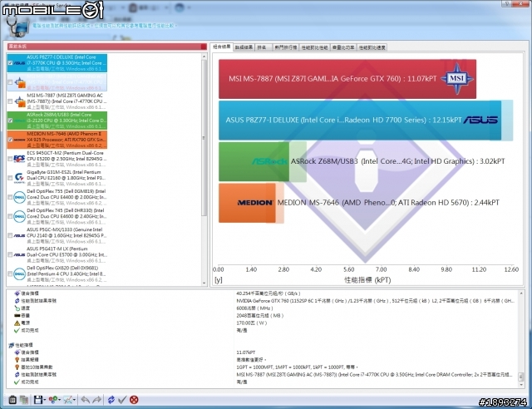The image size is (532, 409).
Task: Switch to the 容量比功率 tab
Action: point(343,47)
